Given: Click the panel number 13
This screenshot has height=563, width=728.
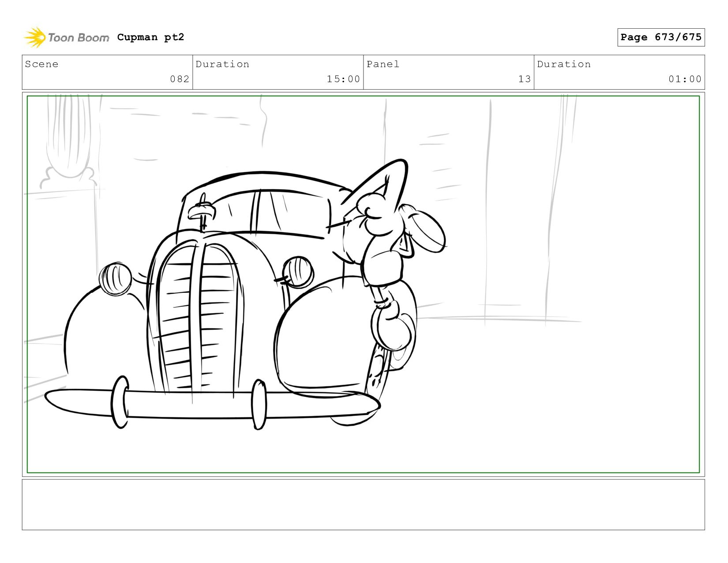Looking at the screenshot, I should tap(524, 79).
